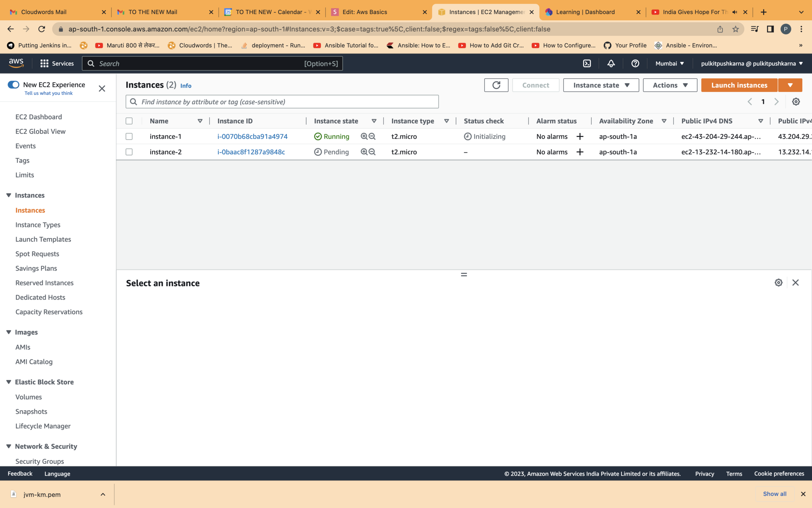The image size is (812, 508).
Task: Click the details panel resize handle
Action: (x=464, y=274)
